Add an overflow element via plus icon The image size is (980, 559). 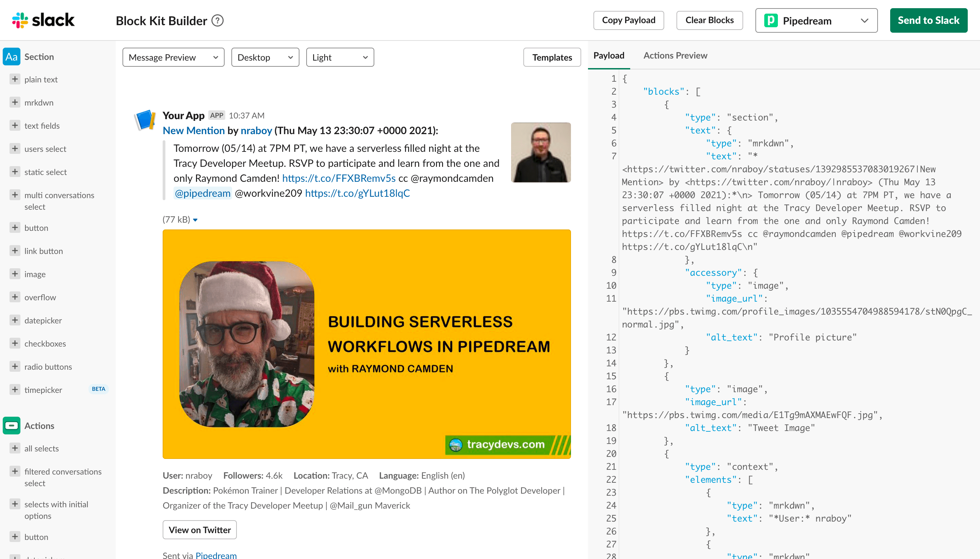[x=15, y=297]
